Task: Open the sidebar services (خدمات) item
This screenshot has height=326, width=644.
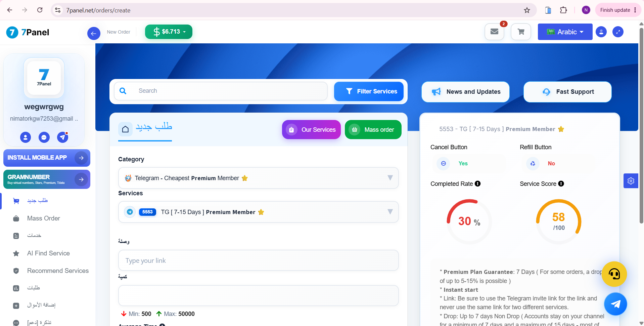Action: (34, 236)
